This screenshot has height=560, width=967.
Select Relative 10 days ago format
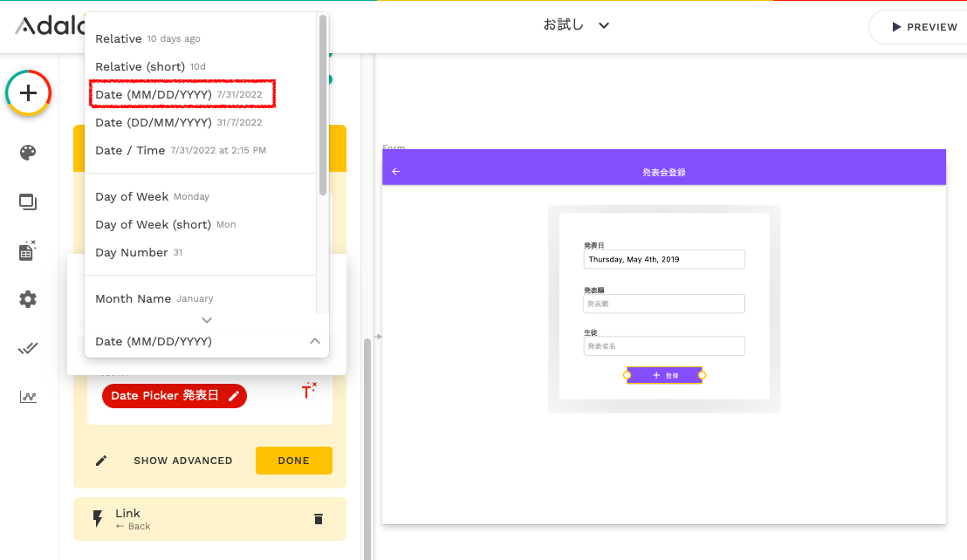(x=201, y=38)
